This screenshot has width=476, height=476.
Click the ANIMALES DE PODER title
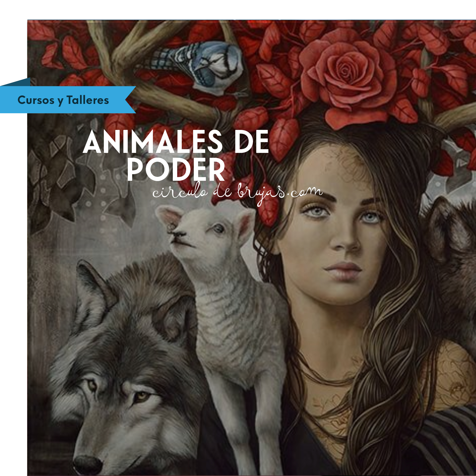(x=176, y=155)
